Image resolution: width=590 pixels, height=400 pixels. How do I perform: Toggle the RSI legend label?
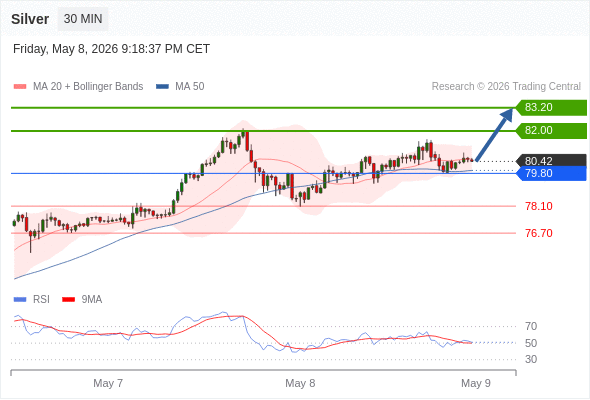41,300
